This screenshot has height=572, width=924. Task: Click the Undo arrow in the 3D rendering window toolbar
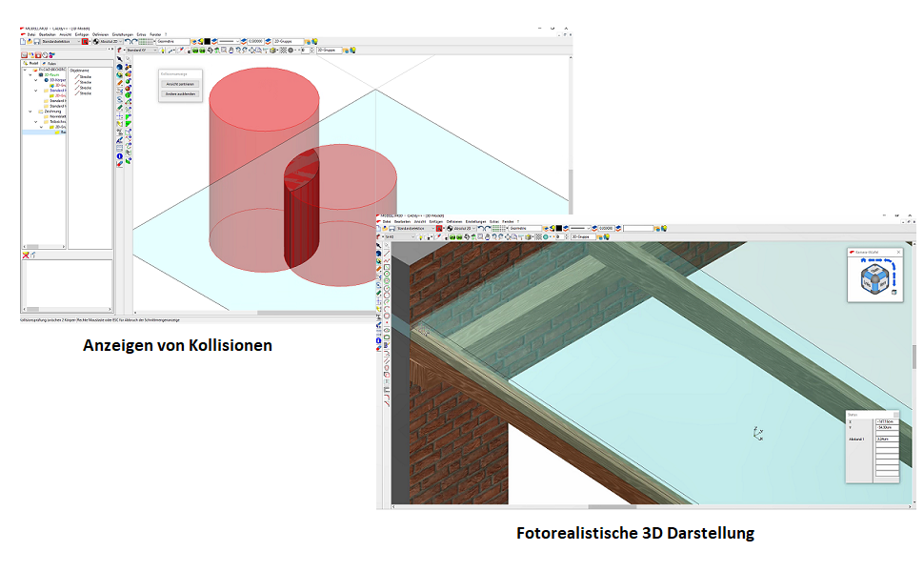coord(481,228)
